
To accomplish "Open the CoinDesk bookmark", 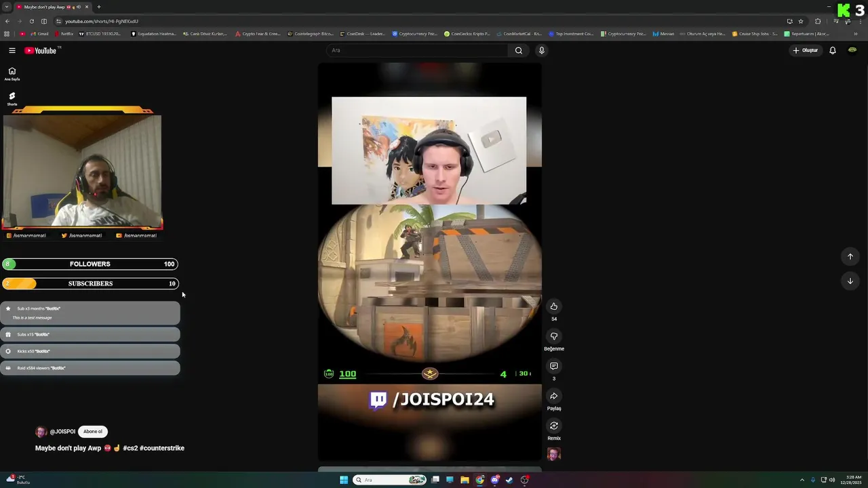I will click(x=363, y=33).
